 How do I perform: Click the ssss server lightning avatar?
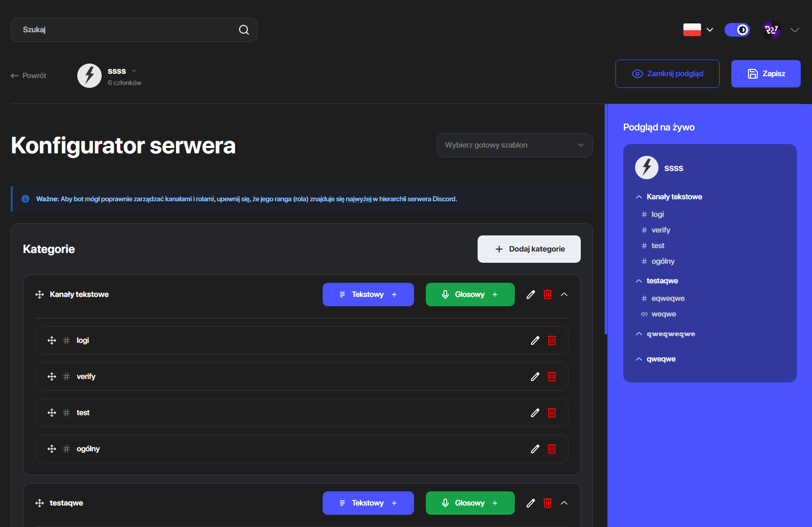click(89, 76)
